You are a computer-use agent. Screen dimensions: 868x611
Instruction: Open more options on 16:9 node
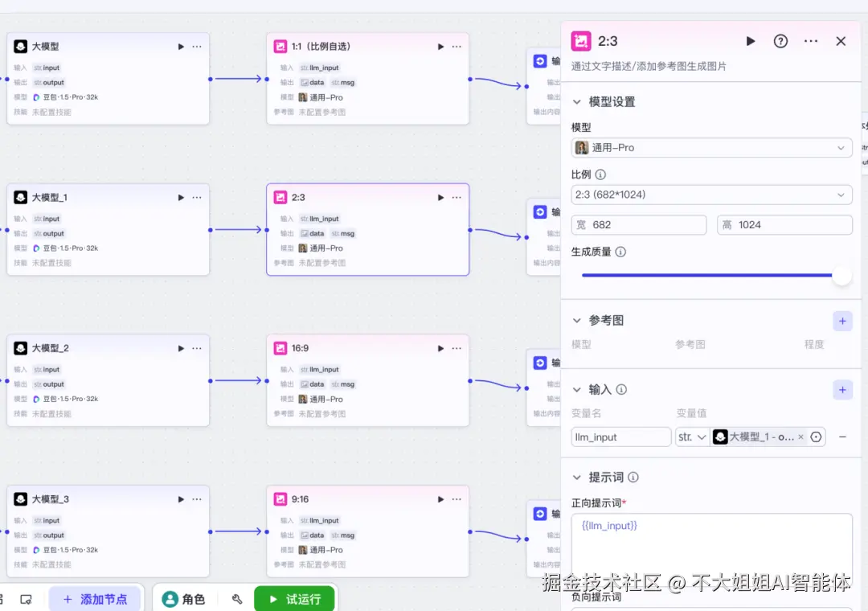(457, 348)
